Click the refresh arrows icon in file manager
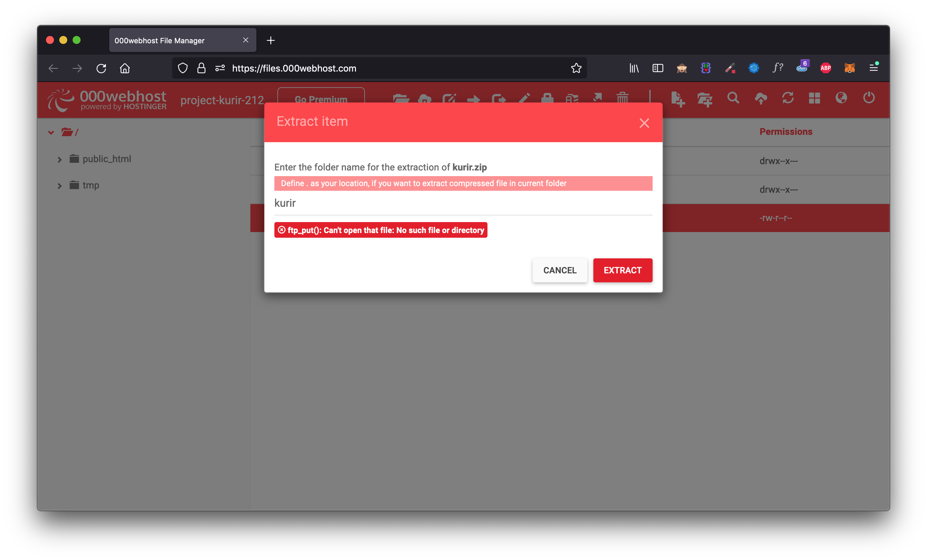This screenshot has height=560, width=927. pyautogui.click(x=787, y=98)
